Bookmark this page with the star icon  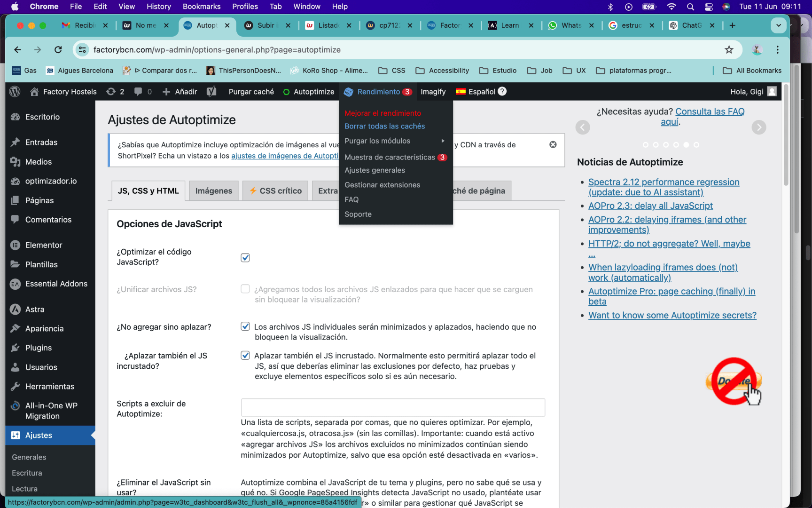729,49
